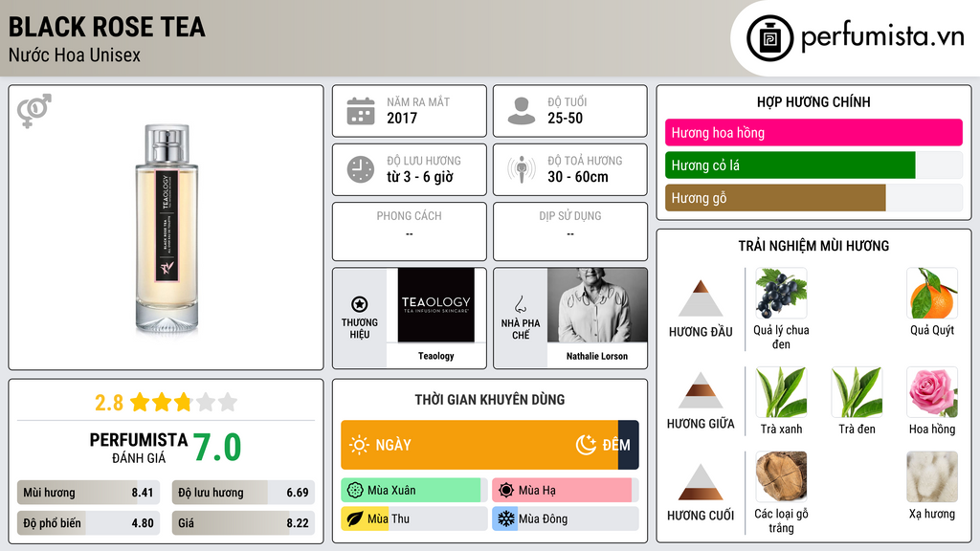This screenshot has height=551, width=980.
Task: Click the moon icon beside Đêm
Action: (x=586, y=445)
